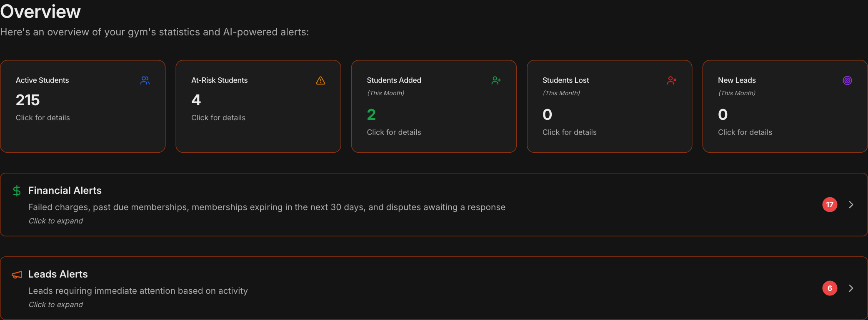Open details under At-Risk Students
The height and width of the screenshot is (320, 868).
[x=218, y=118]
